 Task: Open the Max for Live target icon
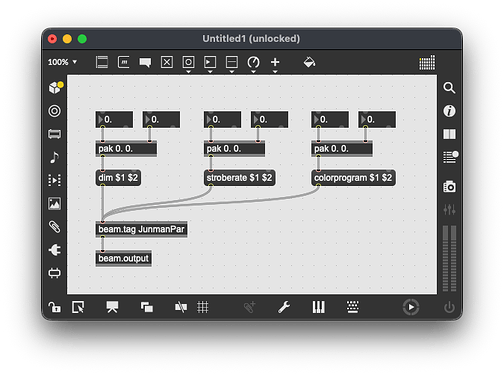coord(55,111)
